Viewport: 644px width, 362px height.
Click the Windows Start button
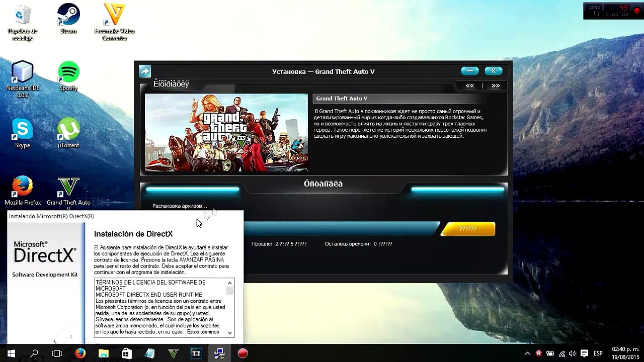pyautogui.click(x=11, y=353)
